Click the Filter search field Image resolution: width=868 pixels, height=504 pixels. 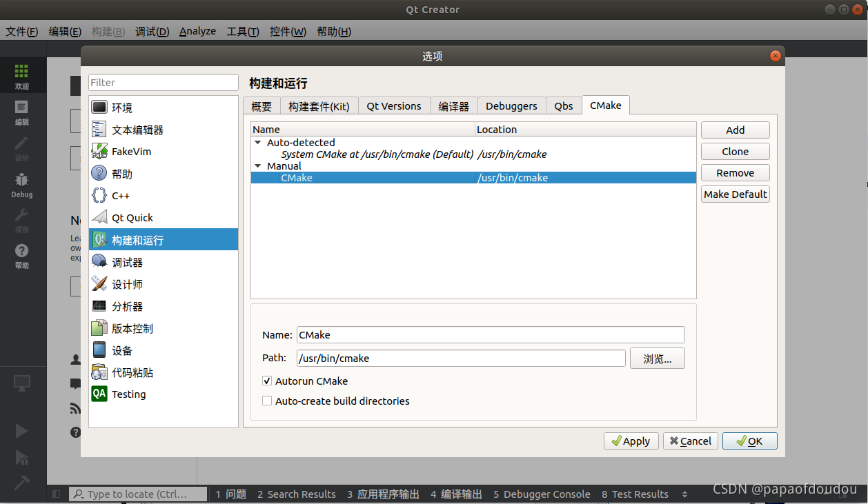click(x=164, y=83)
